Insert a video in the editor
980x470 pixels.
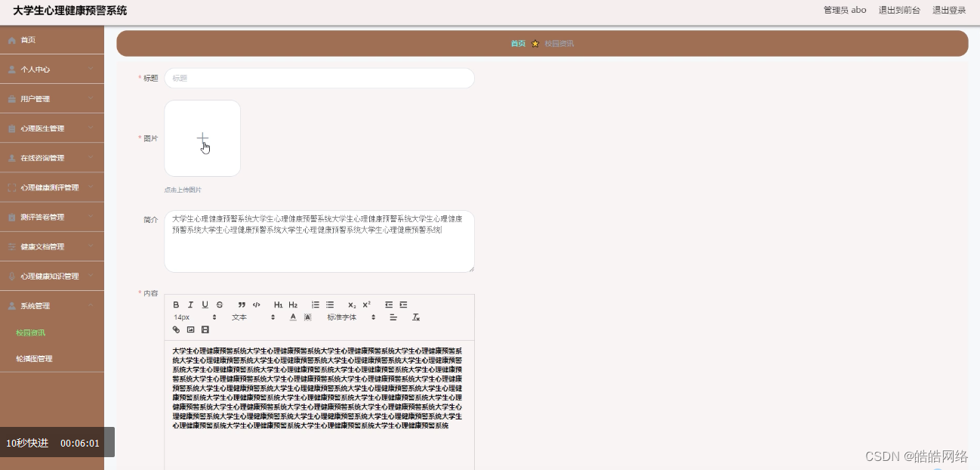point(205,329)
